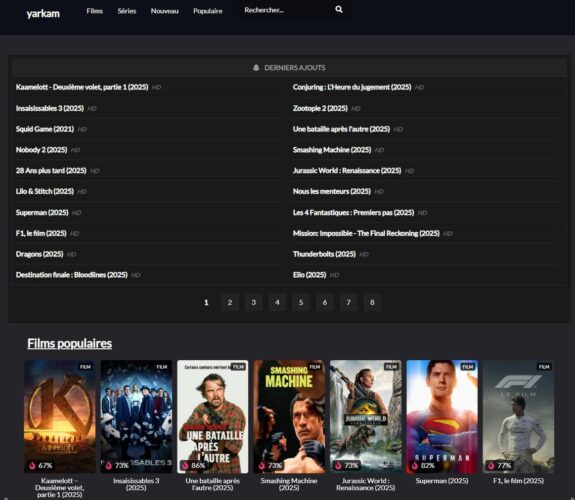Open Destination finale : Bloodlines (2025)
The image size is (575, 500).
coord(72,275)
